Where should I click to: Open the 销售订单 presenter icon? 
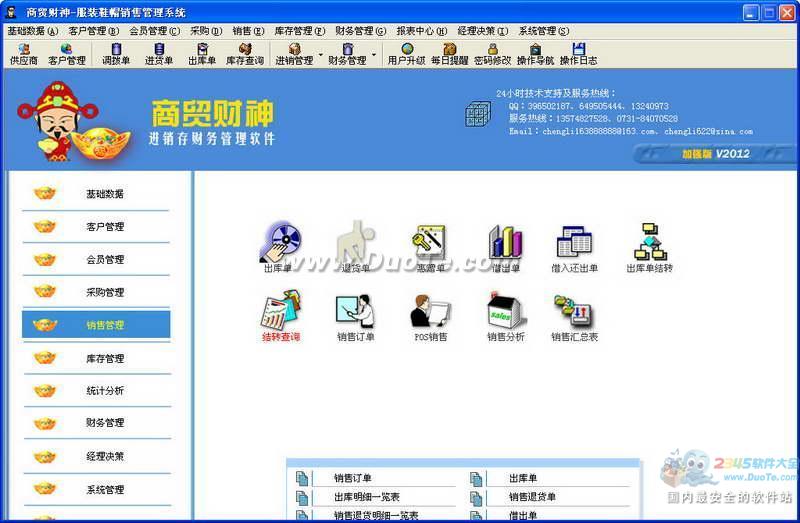[x=356, y=317]
